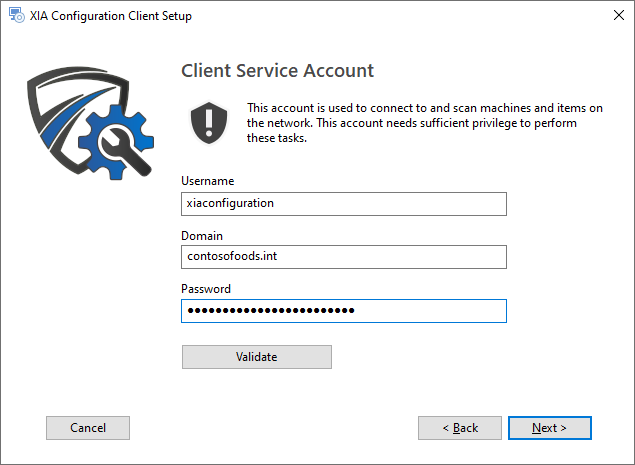Screen dimensions: 635x465
Task: Click the Domain label
Action: [202, 236]
